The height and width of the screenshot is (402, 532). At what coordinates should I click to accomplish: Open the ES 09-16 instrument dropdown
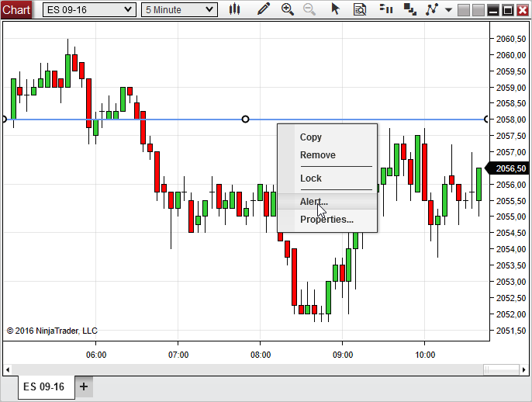click(x=88, y=9)
